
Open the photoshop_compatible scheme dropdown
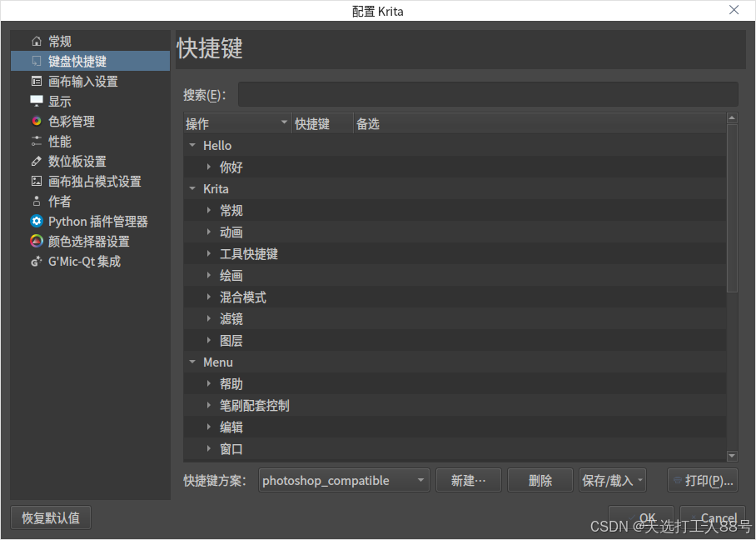(x=344, y=480)
